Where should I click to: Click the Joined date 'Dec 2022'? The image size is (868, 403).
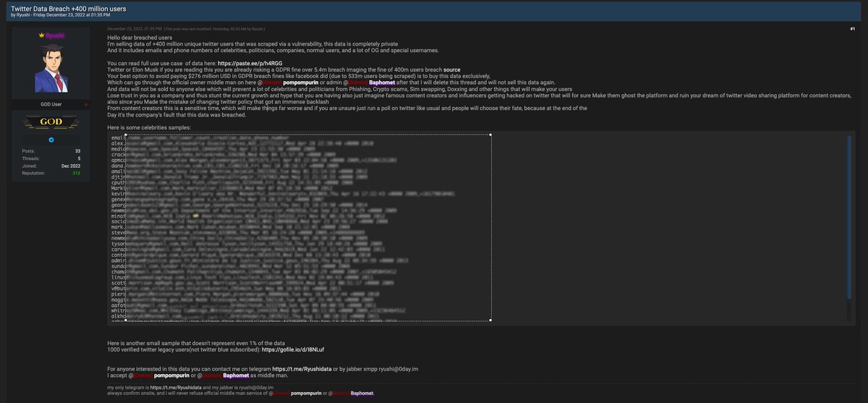click(71, 166)
